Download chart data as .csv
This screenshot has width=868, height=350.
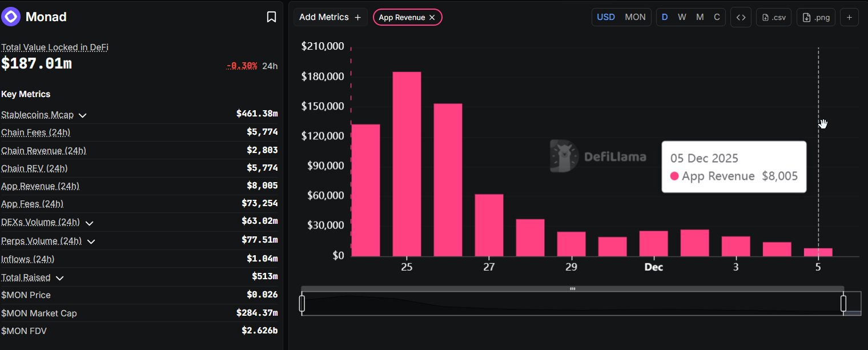point(773,17)
